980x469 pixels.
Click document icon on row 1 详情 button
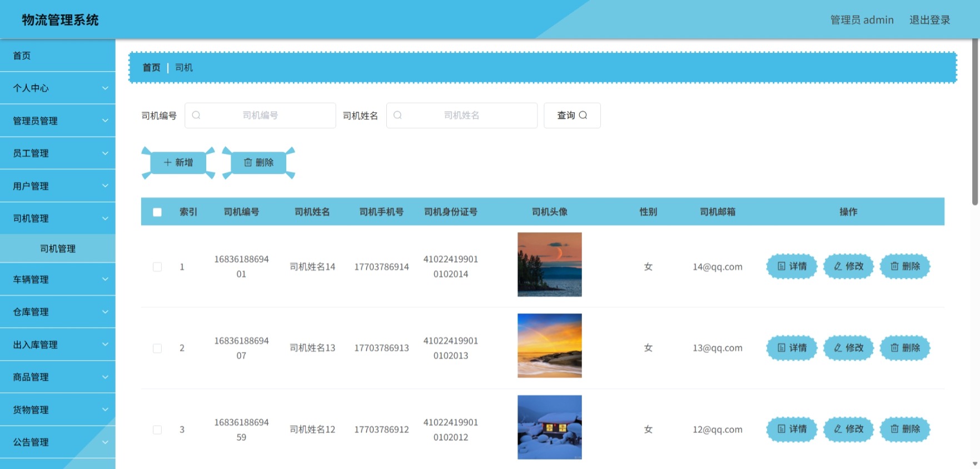782,266
